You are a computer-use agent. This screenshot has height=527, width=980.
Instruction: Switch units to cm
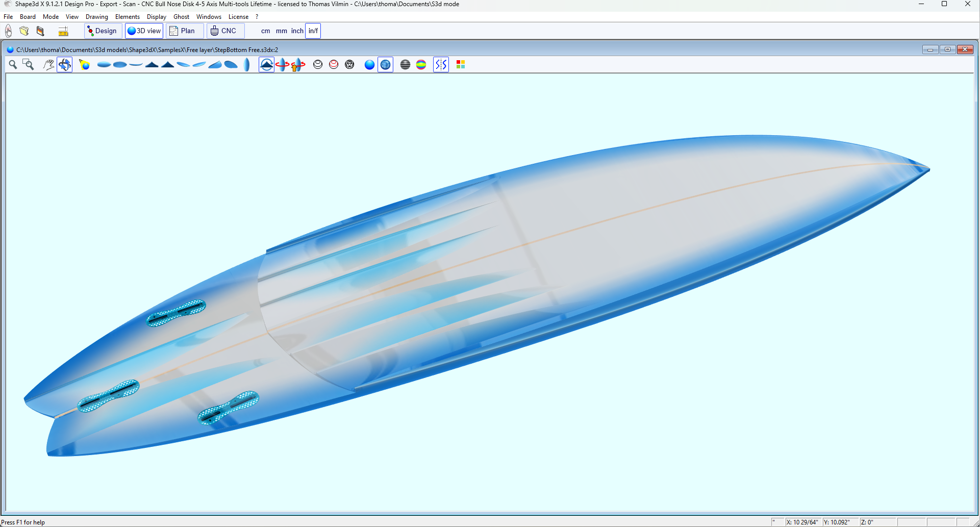click(265, 31)
